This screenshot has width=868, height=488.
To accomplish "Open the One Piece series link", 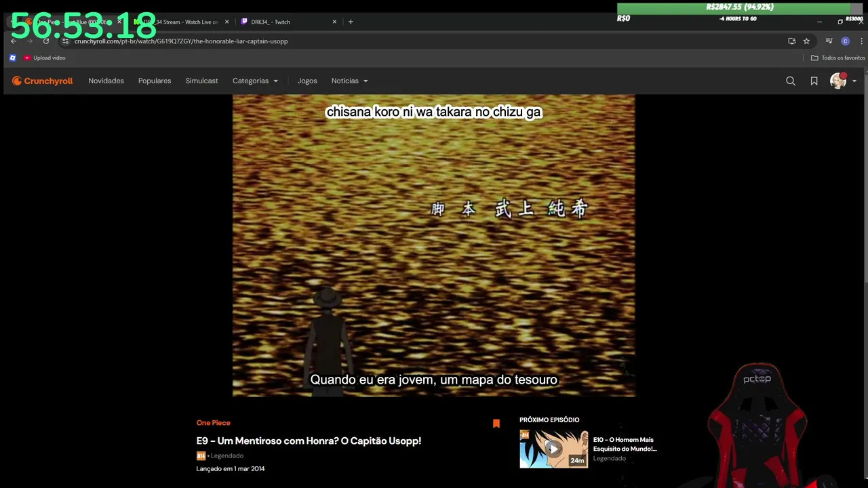I will click(214, 423).
